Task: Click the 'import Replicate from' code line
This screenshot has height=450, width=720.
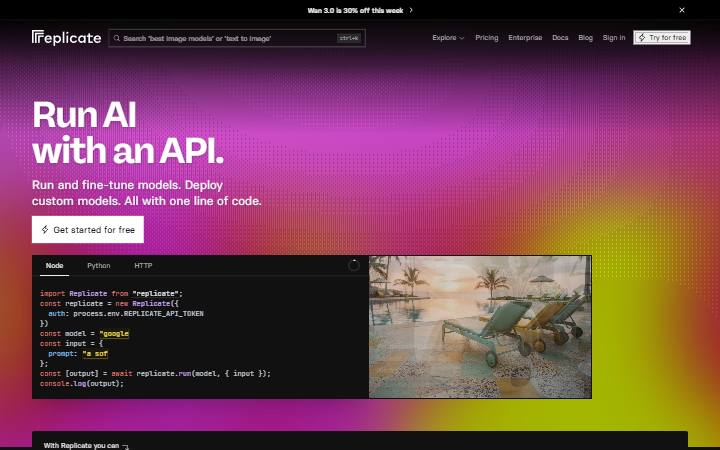Action: pyautogui.click(x=111, y=293)
